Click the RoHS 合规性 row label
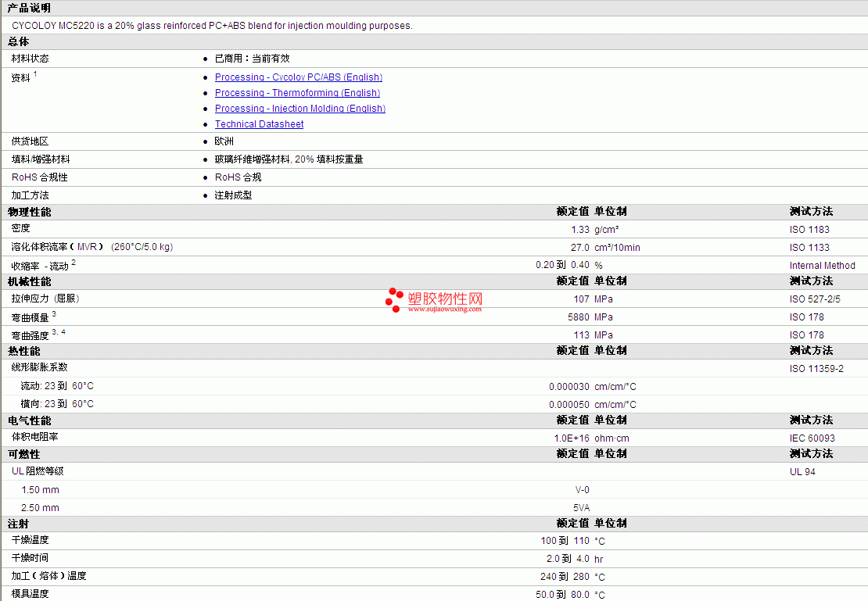Image resolution: width=868 pixels, height=601 pixels. tap(39, 177)
